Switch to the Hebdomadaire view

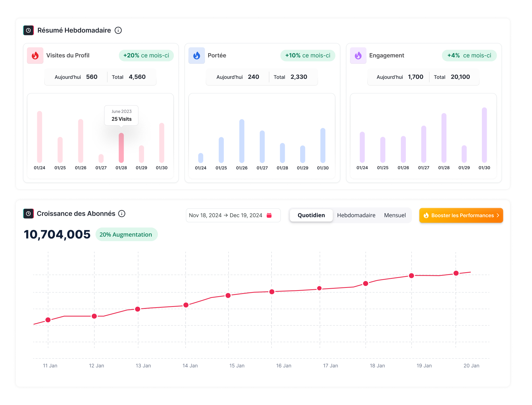[356, 215]
